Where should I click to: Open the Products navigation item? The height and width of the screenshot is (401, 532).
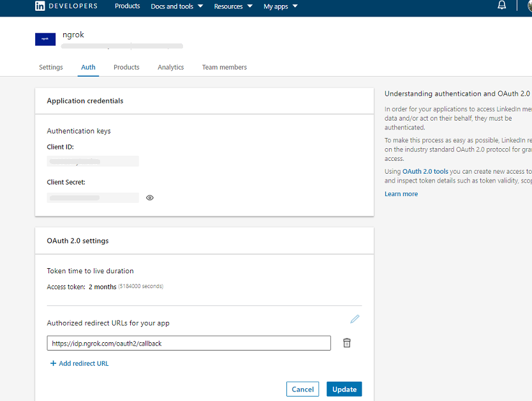click(x=127, y=6)
